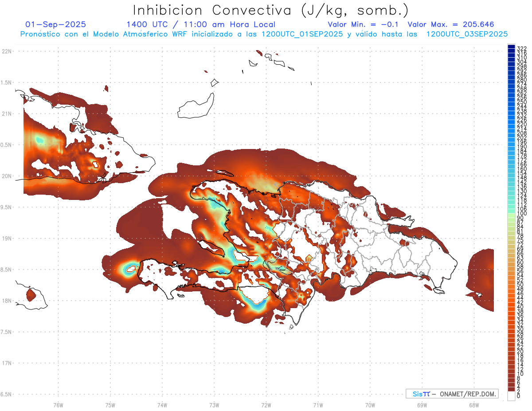This screenshot has width=532, height=411.
Task: Click the 68W longitude label
Action: [473, 405]
